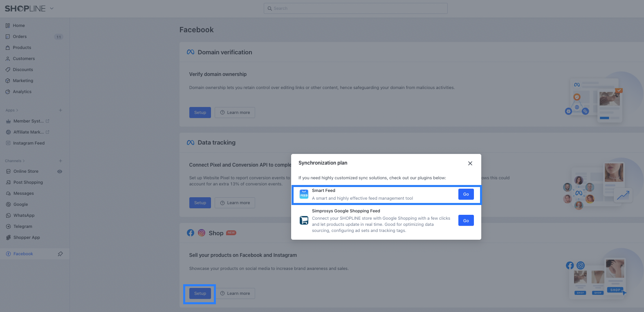Close the Synchronization plan dialog
This screenshot has height=312, width=644.
[470, 163]
